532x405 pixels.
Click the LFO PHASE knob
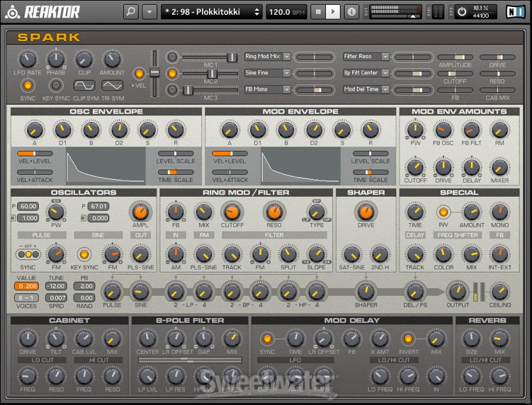tap(56, 59)
